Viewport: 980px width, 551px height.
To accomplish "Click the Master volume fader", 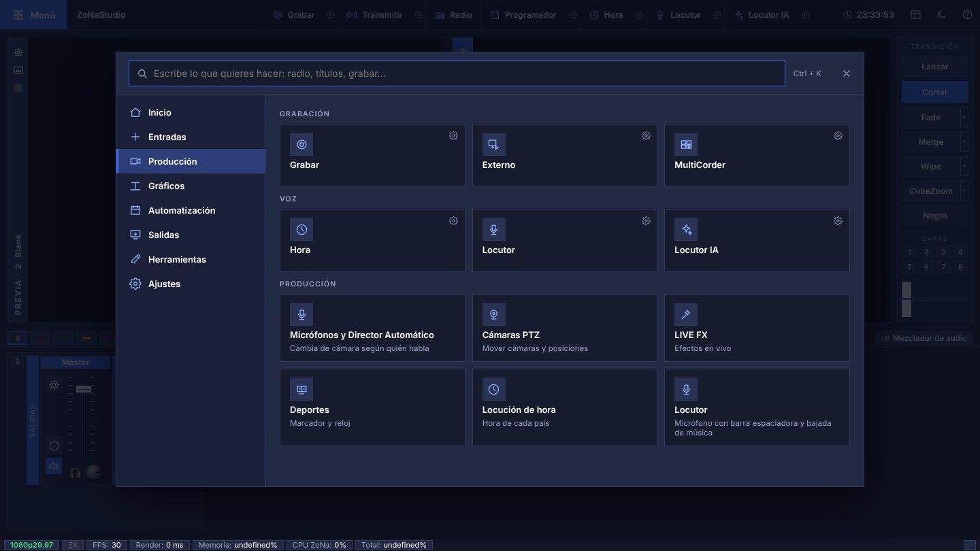I will point(84,389).
